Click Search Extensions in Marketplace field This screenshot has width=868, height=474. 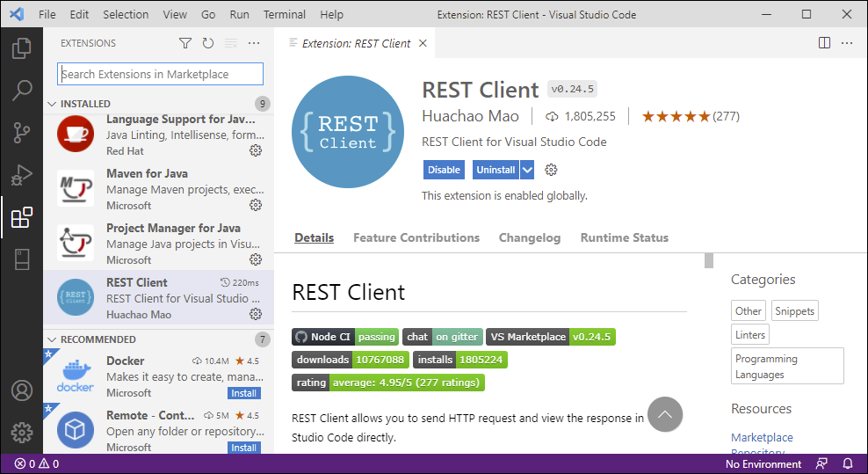click(x=160, y=74)
